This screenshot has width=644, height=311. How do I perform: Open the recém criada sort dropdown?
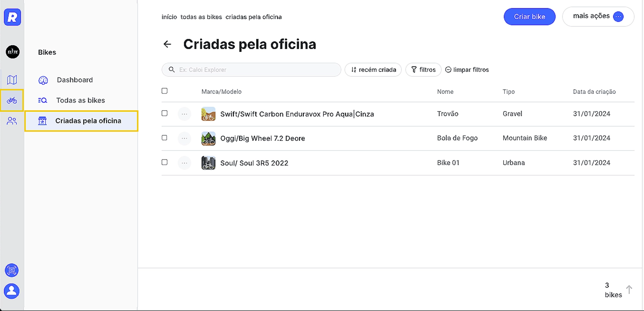click(x=373, y=70)
